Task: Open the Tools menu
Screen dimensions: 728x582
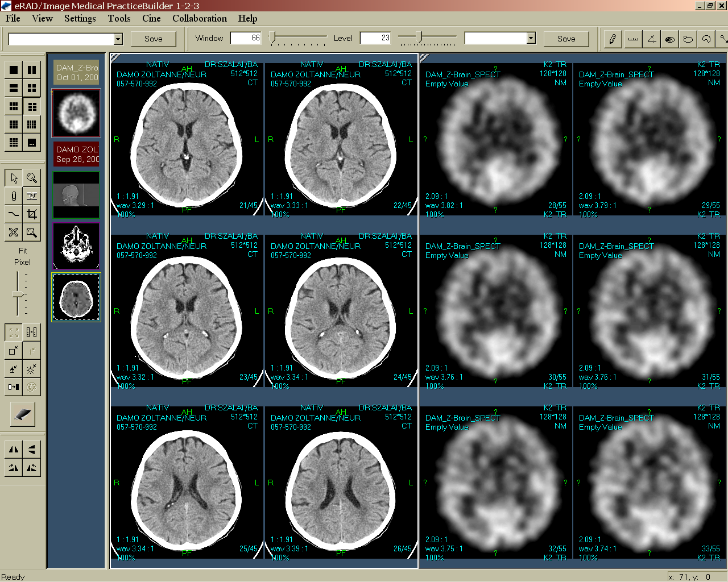Action: click(x=119, y=18)
